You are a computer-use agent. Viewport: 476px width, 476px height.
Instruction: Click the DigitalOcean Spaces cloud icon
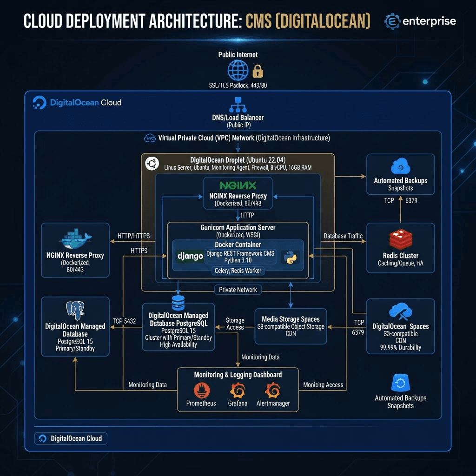tap(400, 311)
